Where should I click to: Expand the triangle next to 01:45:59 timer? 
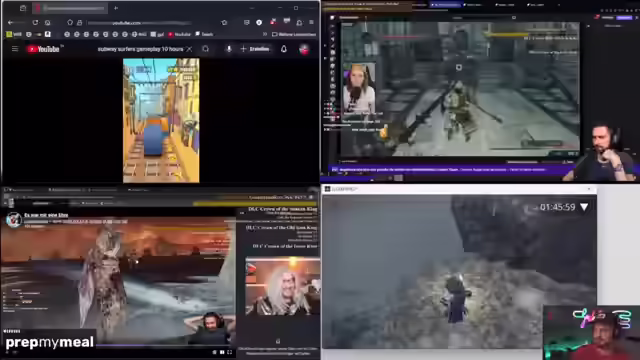pos(584,207)
